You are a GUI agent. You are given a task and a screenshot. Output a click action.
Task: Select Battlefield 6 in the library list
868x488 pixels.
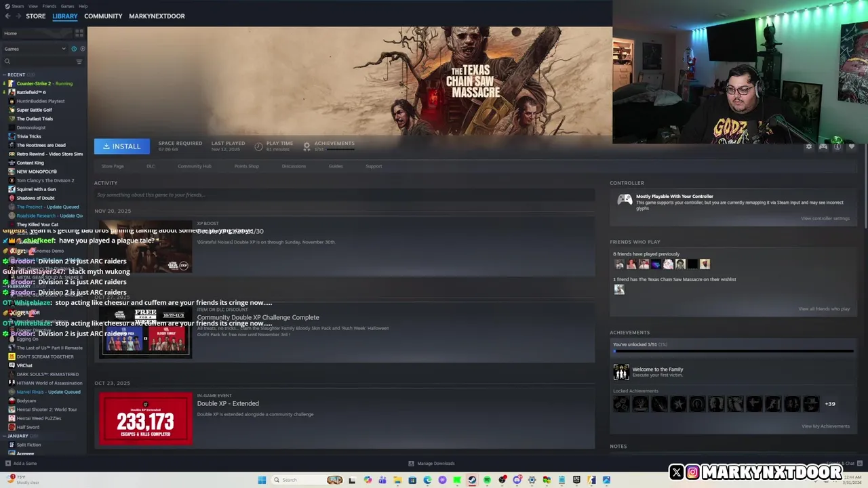click(31, 92)
